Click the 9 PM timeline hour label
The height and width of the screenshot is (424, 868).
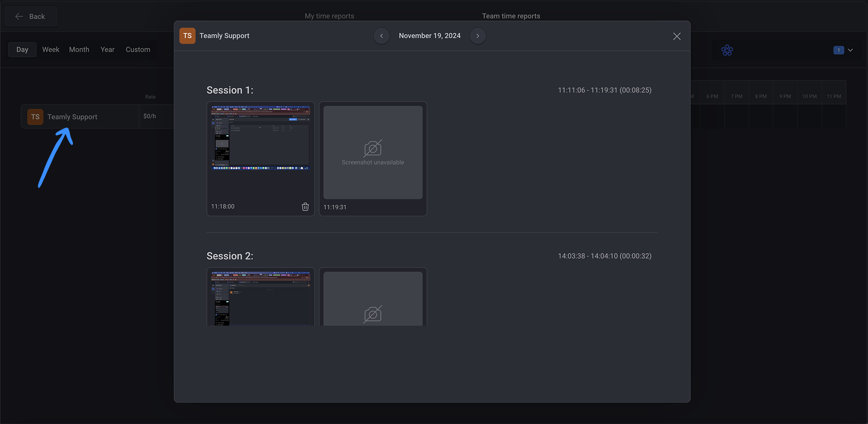click(x=785, y=96)
